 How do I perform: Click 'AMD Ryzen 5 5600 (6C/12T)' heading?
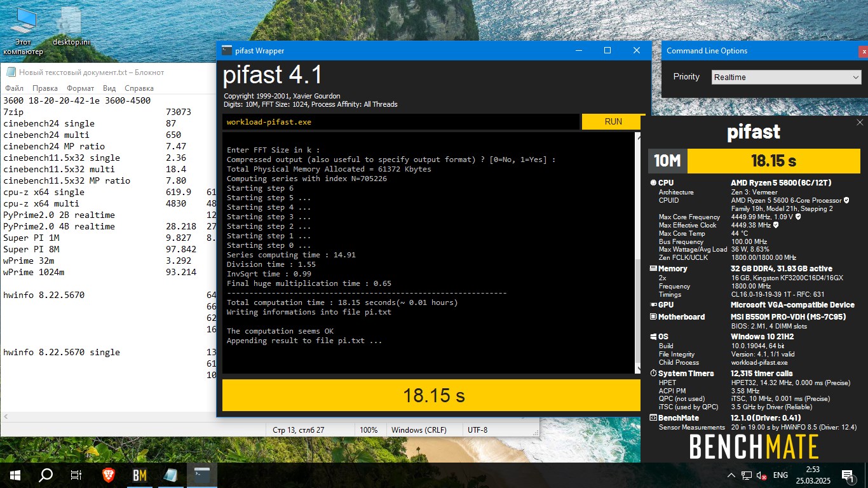click(781, 183)
